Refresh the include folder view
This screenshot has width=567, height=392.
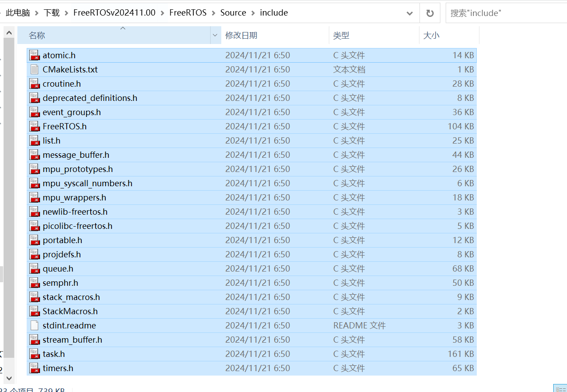coord(430,13)
